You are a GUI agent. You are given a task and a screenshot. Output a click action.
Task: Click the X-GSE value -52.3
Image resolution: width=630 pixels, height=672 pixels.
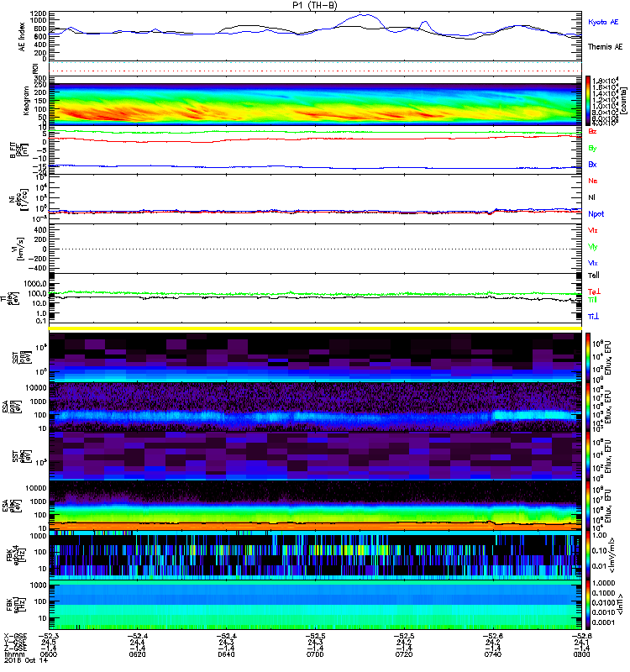tap(49, 637)
